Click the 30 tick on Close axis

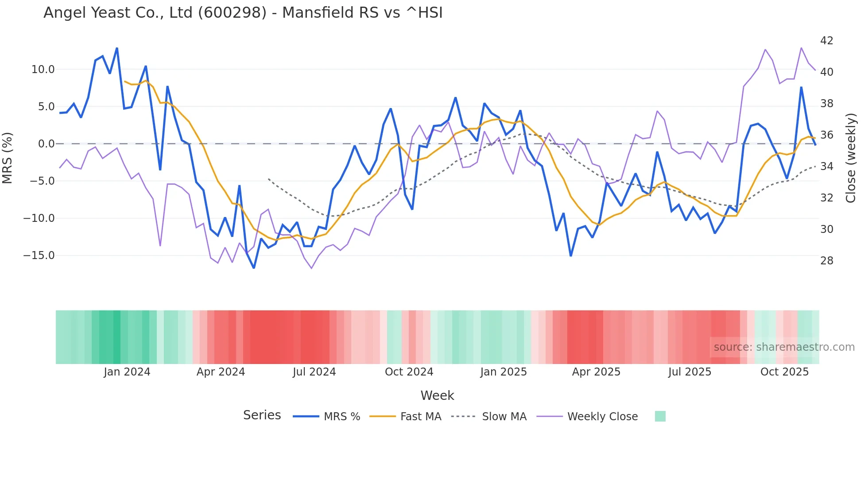tap(827, 229)
